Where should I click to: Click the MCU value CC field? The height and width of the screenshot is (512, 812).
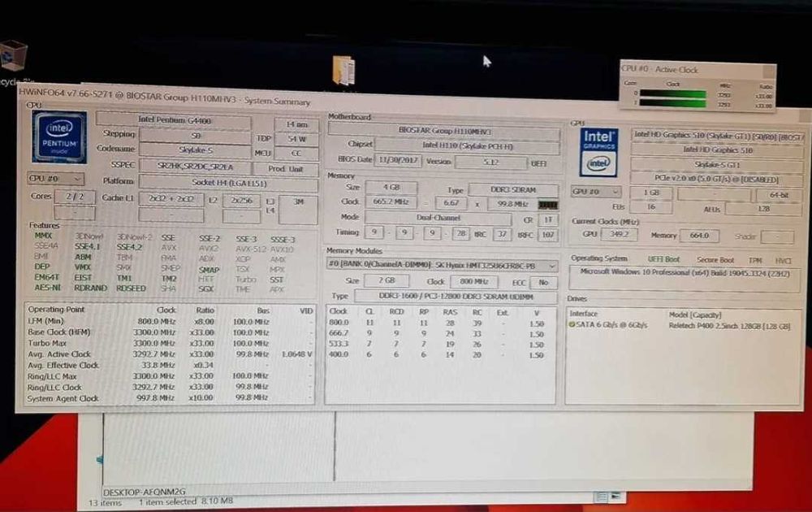[x=296, y=154]
